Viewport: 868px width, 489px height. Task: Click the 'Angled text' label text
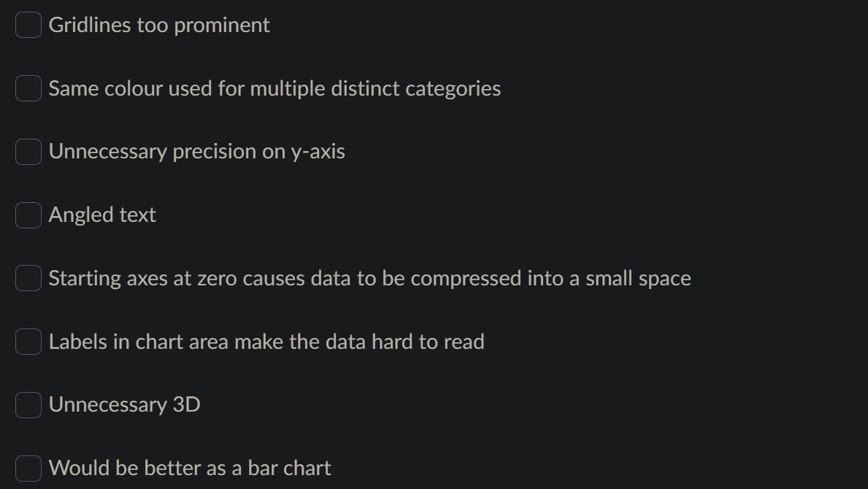click(x=102, y=215)
